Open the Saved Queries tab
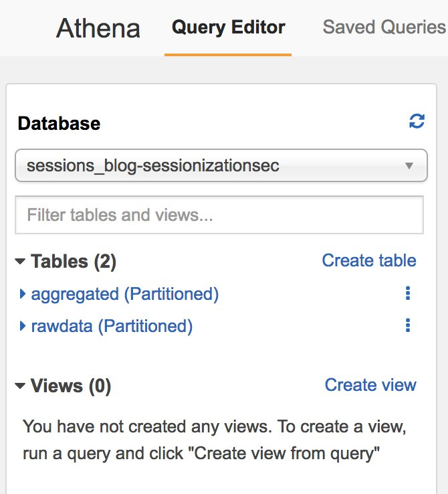The height and width of the screenshot is (494, 448). pyautogui.click(x=384, y=27)
